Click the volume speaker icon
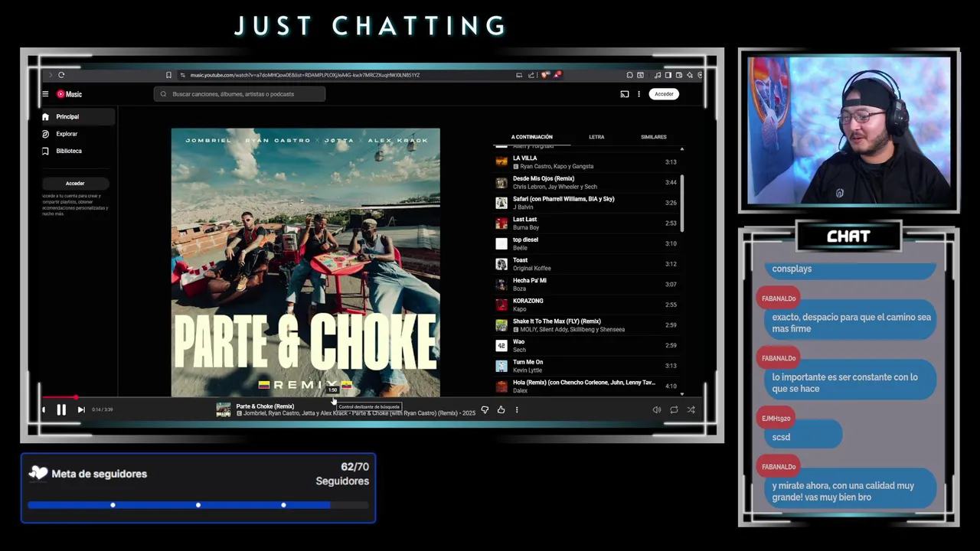 [657, 409]
